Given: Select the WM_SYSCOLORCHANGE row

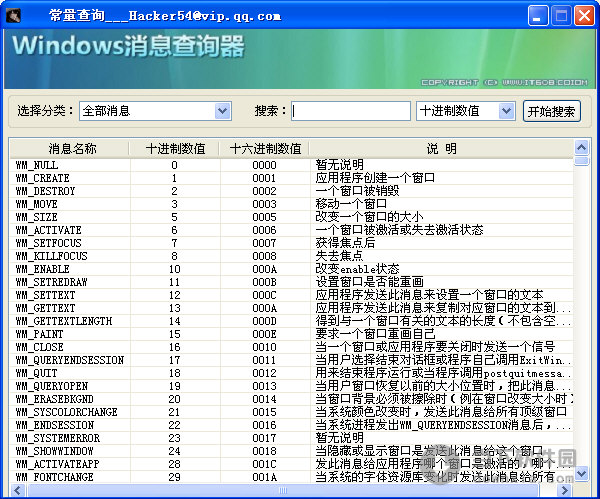Looking at the screenshot, I should pyautogui.click(x=292, y=412).
